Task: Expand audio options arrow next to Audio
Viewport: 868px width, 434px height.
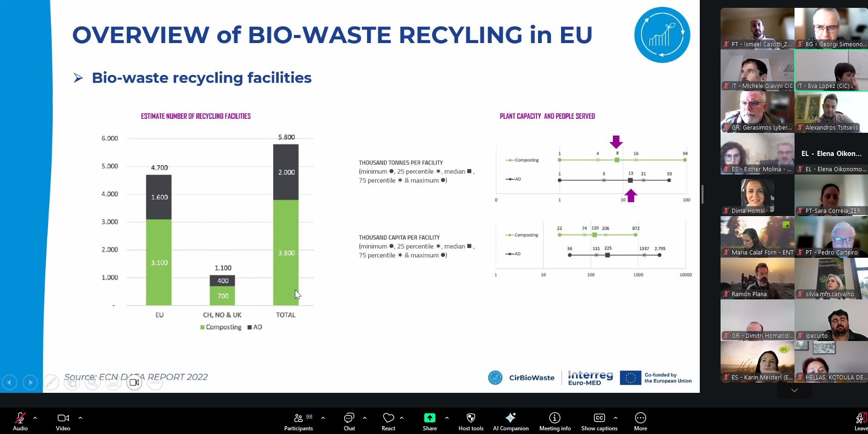Action: 35,418
